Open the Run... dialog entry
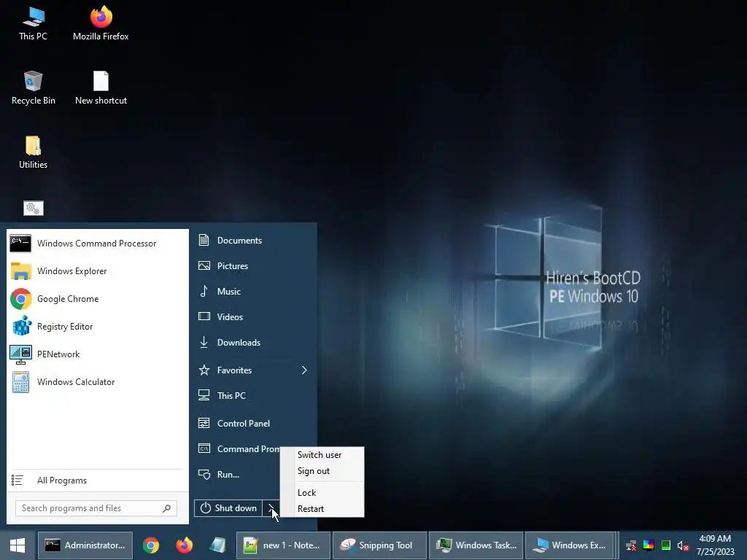Screen dimensions: 747x560 (239, 474)
